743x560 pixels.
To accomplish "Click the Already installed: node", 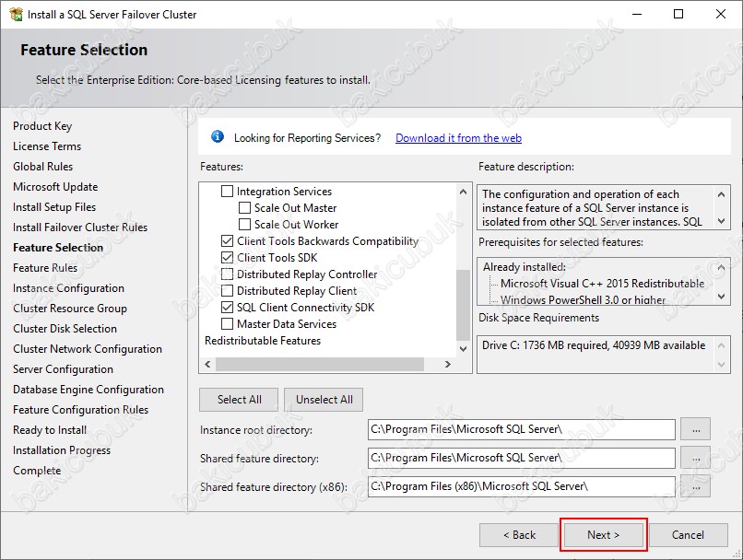I will [525, 267].
